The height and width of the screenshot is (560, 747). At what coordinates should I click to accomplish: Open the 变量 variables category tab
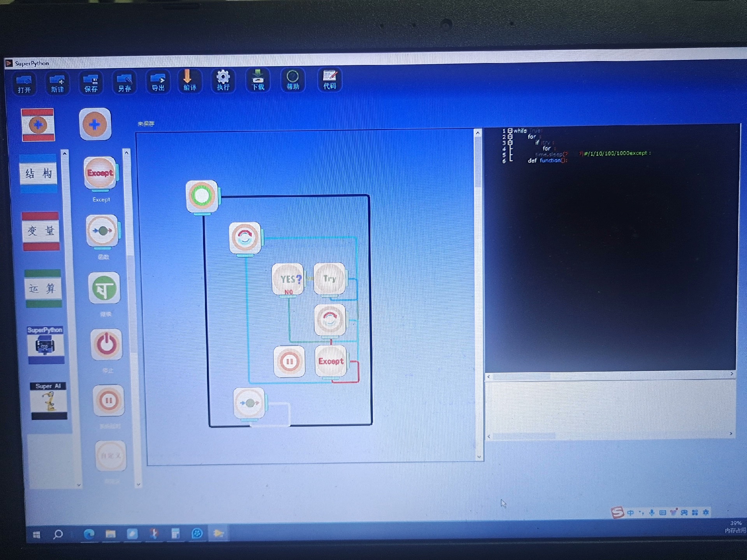(x=41, y=231)
